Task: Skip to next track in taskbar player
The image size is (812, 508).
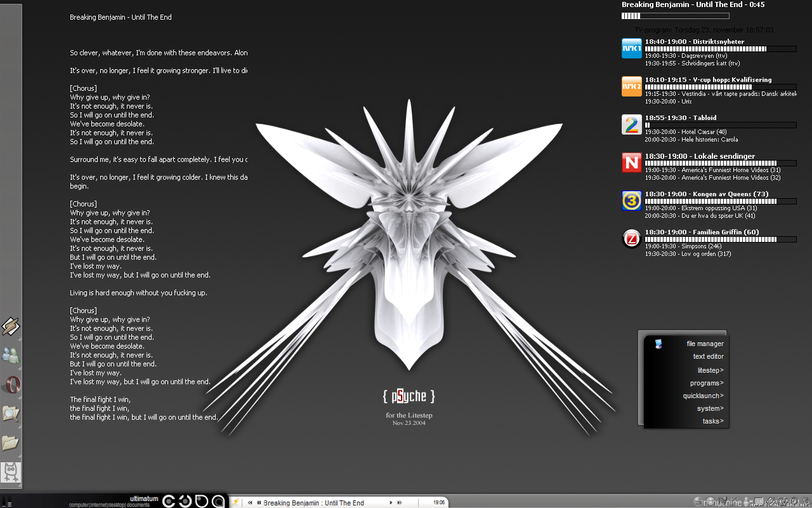Action: coord(399,502)
